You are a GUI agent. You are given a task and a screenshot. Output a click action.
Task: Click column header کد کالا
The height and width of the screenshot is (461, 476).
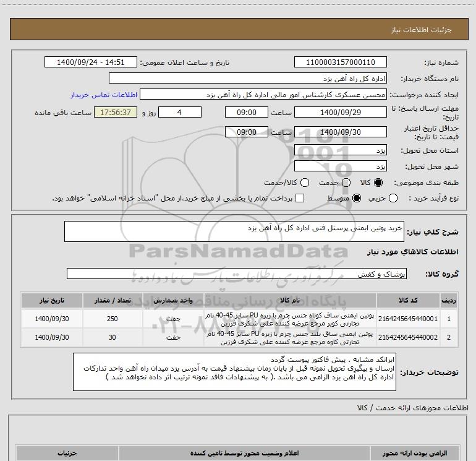coord(408,300)
